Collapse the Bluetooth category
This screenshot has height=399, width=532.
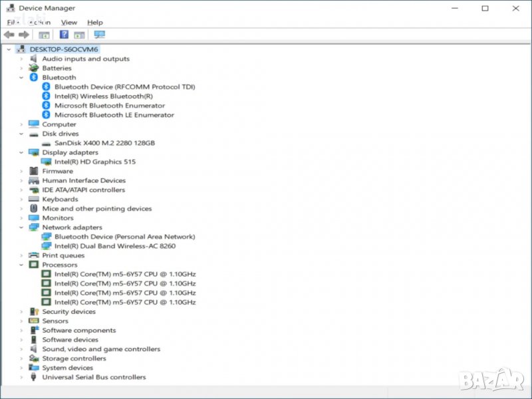click(21, 78)
